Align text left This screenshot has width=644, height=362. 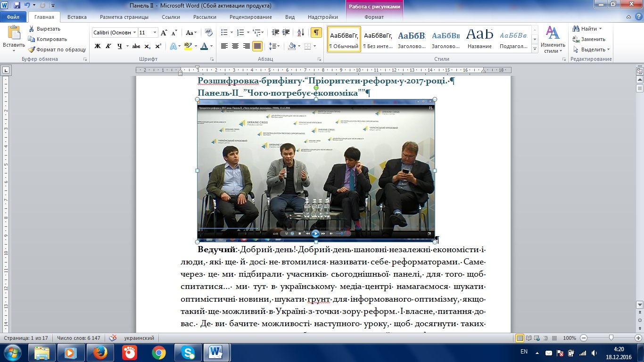224,46
